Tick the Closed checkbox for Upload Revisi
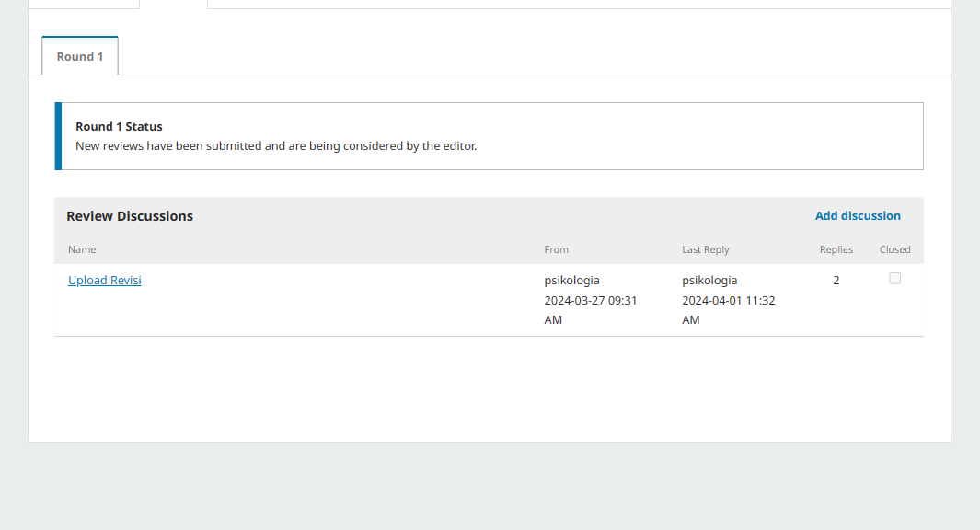The height and width of the screenshot is (530, 980). click(x=895, y=279)
